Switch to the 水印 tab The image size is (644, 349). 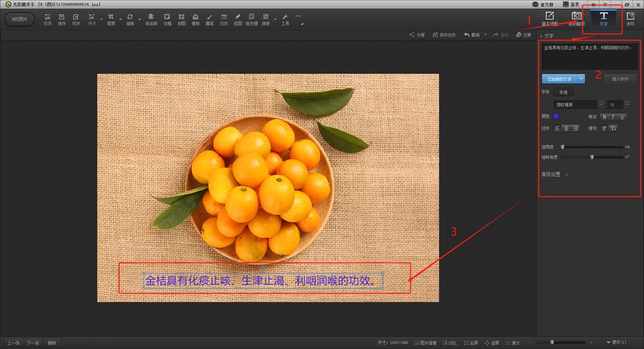pos(631,18)
